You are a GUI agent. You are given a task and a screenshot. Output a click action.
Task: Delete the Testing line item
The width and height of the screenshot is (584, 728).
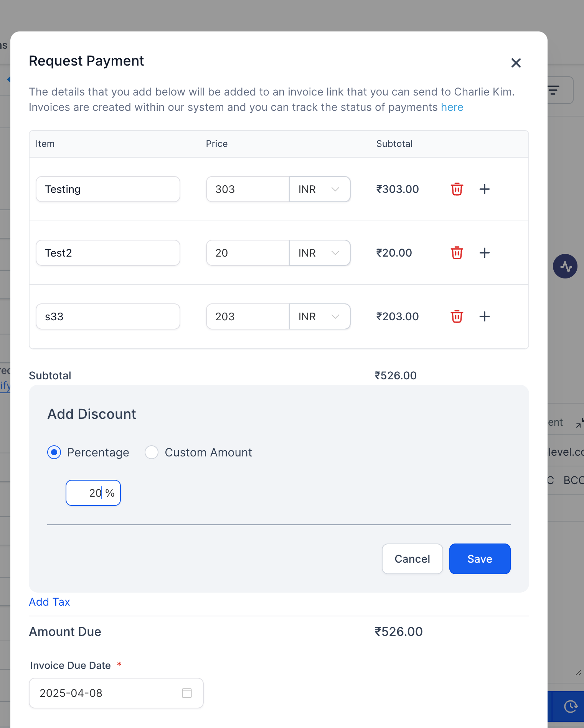pyautogui.click(x=457, y=189)
